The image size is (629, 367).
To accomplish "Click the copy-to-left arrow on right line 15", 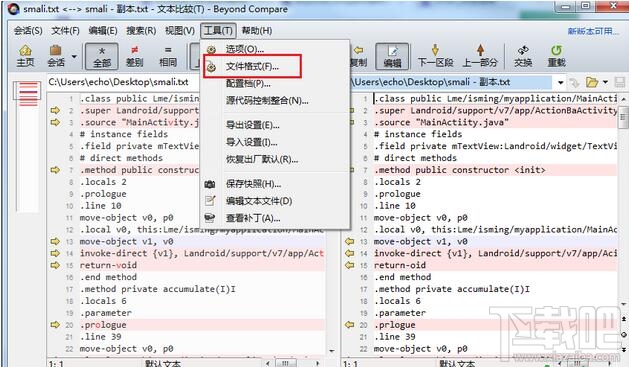I will (350, 265).
